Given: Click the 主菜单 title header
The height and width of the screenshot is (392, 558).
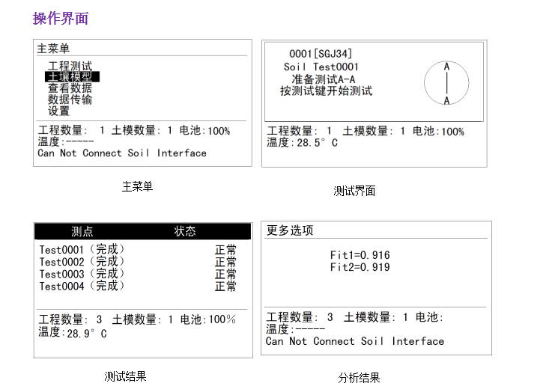Looking at the screenshot, I should click(53, 49).
